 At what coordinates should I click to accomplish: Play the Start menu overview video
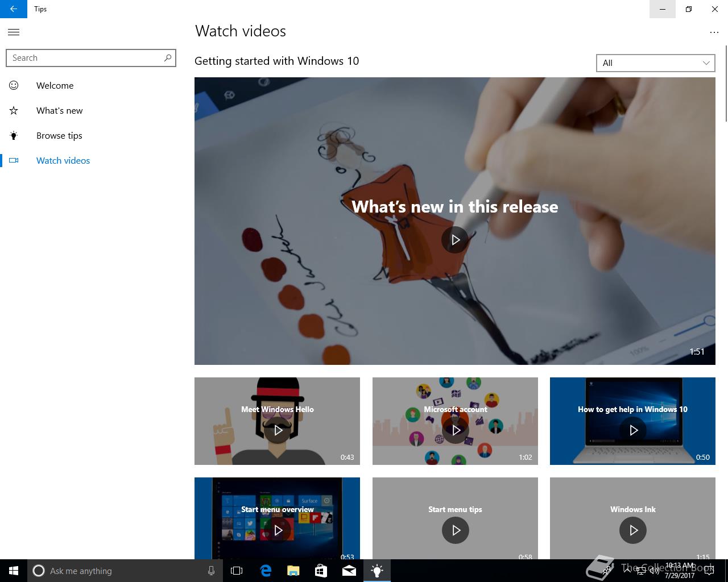coord(278,530)
